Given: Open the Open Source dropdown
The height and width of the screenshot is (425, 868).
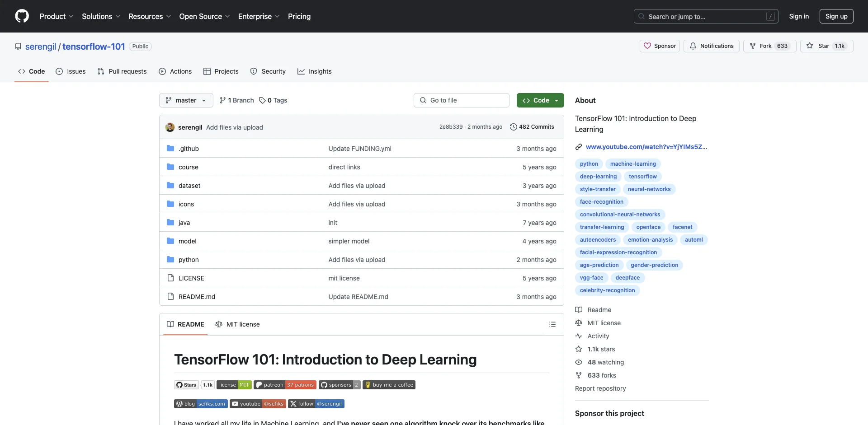Looking at the screenshot, I should pos(205,16).
